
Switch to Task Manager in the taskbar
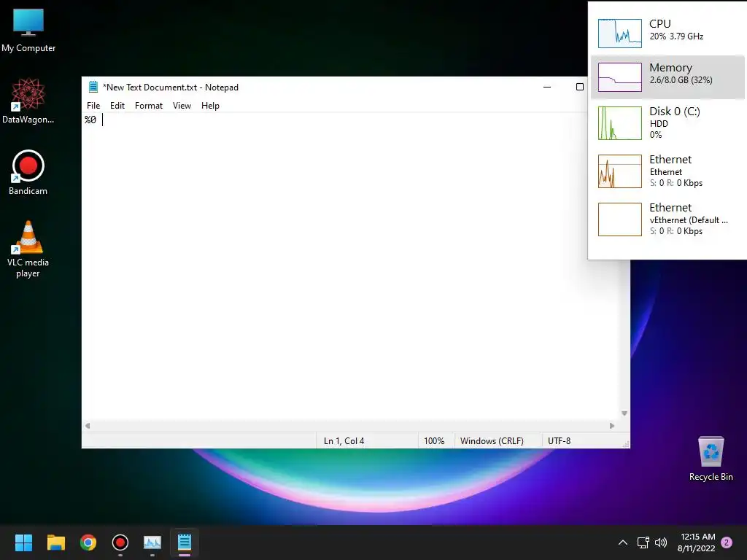tap(152, 542)
